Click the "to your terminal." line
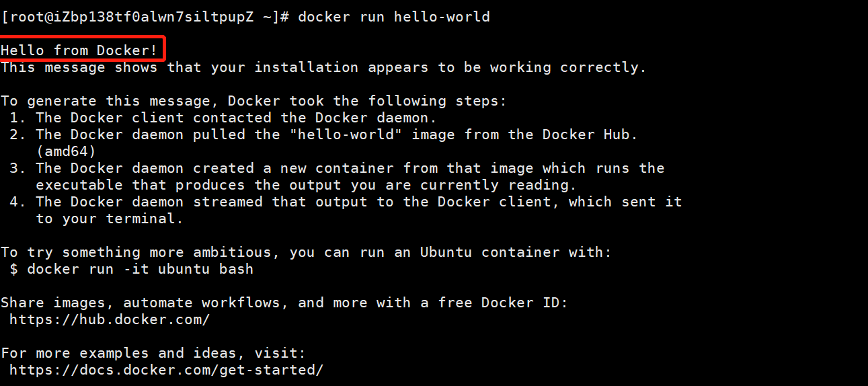The image size is (868, 386). click(x=109, y=219)
